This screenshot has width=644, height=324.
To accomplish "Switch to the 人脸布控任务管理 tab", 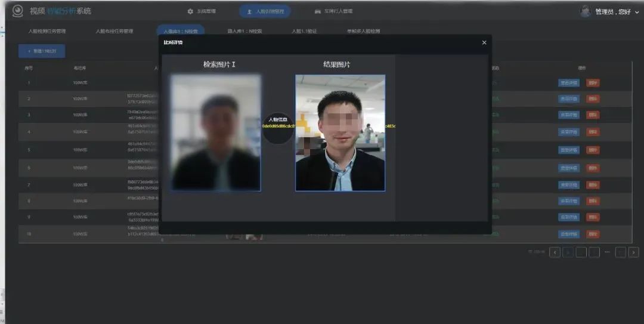I will point(114,31).
